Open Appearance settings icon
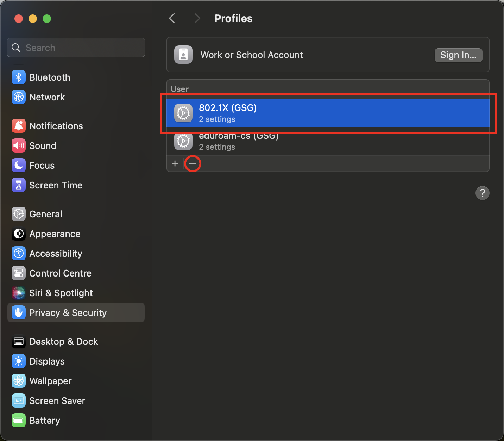Viewport: 504px width, 441px height. pyautogui.click(x=18, y=234)
